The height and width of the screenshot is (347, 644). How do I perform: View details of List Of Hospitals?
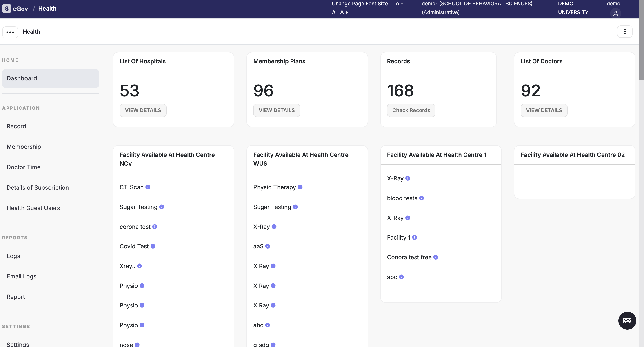[143, 110]
